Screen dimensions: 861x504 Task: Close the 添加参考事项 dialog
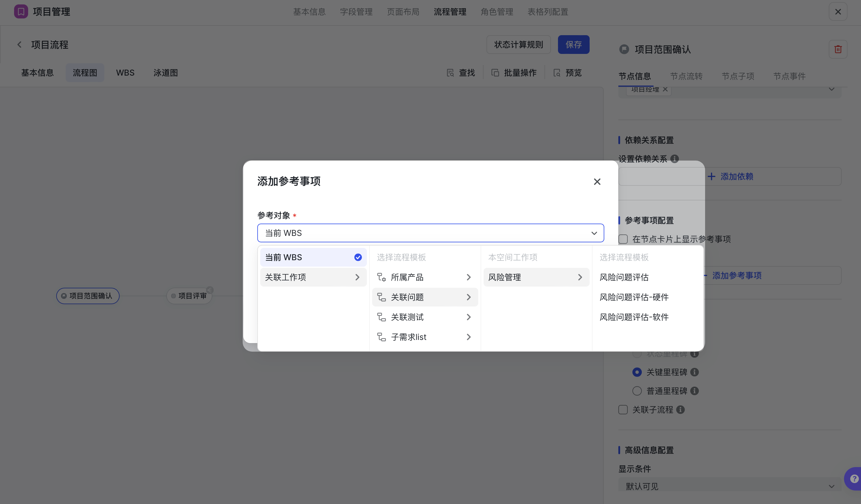tap(597, 181)
